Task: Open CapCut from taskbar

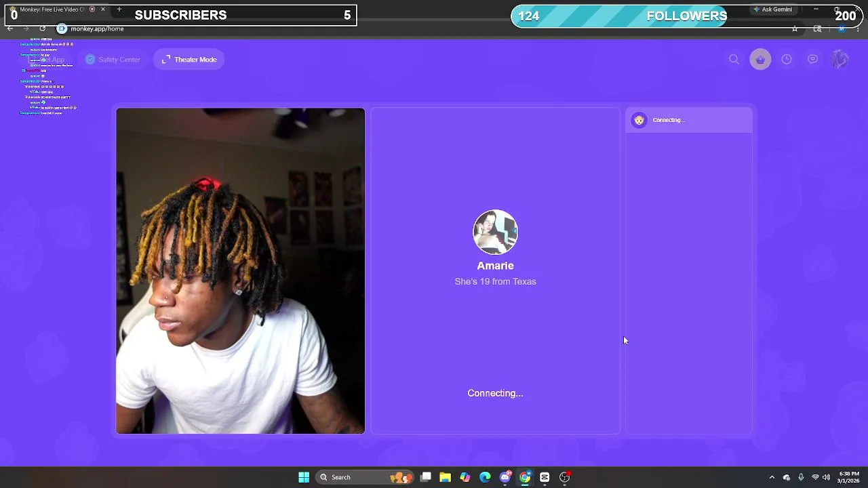Action: point(545,477)
